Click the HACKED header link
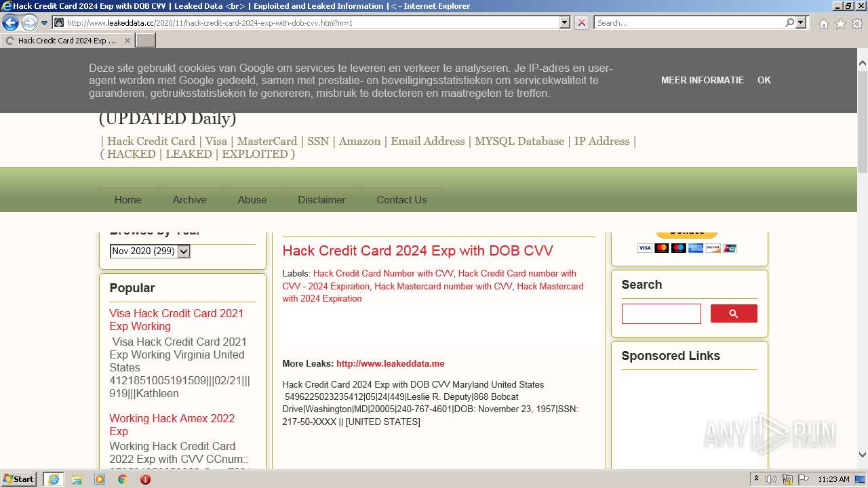 [132, 154]
